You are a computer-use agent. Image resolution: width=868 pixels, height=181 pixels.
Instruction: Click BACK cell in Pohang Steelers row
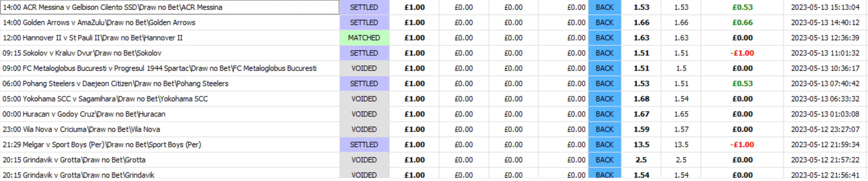[x=605, y=83]
